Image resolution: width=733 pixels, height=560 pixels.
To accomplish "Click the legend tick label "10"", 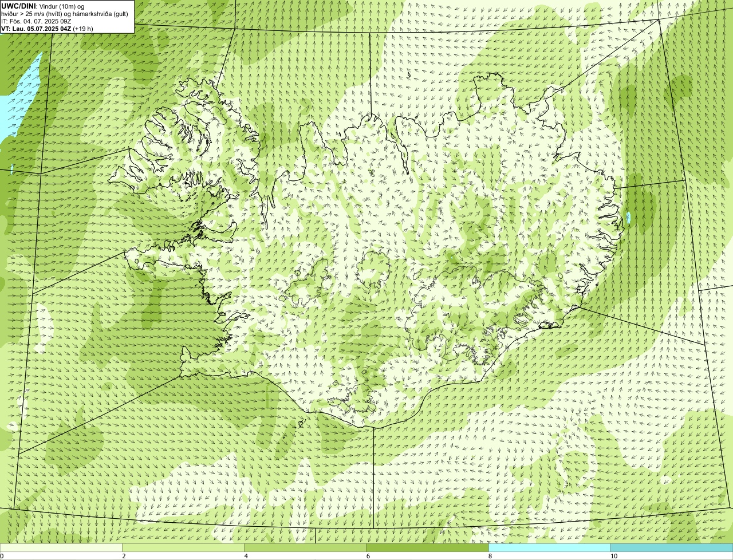I will [614, 556].
